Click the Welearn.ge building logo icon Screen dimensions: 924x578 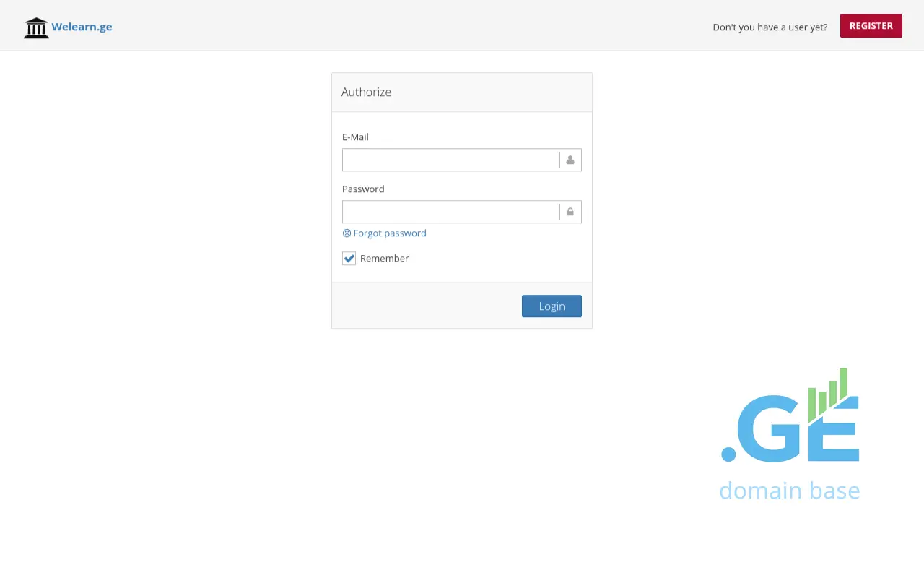pos(36,27)
